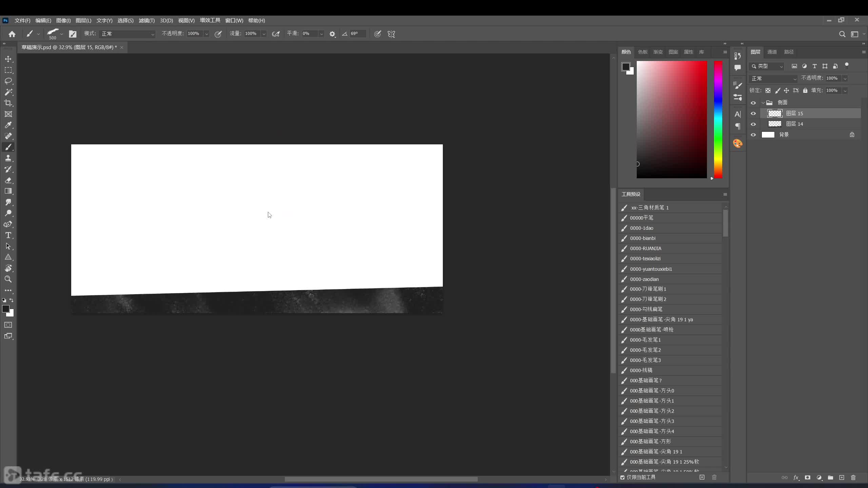Open the 图像(I) menu
868x488 pixels.
(x=63, y=21)
